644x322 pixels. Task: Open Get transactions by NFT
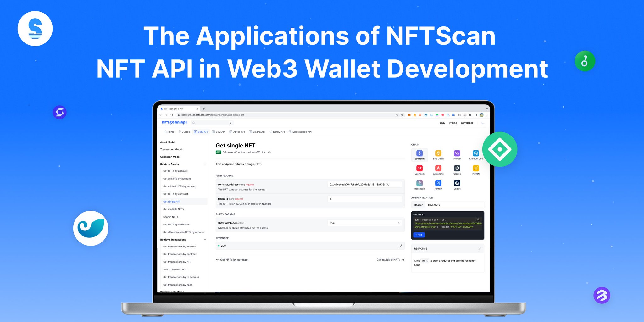177,262
